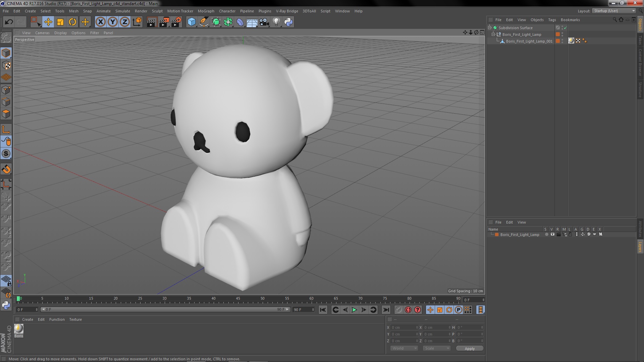Open the Layout Startup dropdown

614,11
